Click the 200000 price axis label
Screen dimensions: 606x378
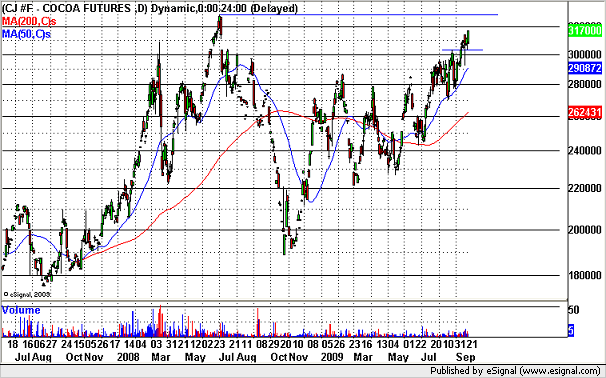585,230
